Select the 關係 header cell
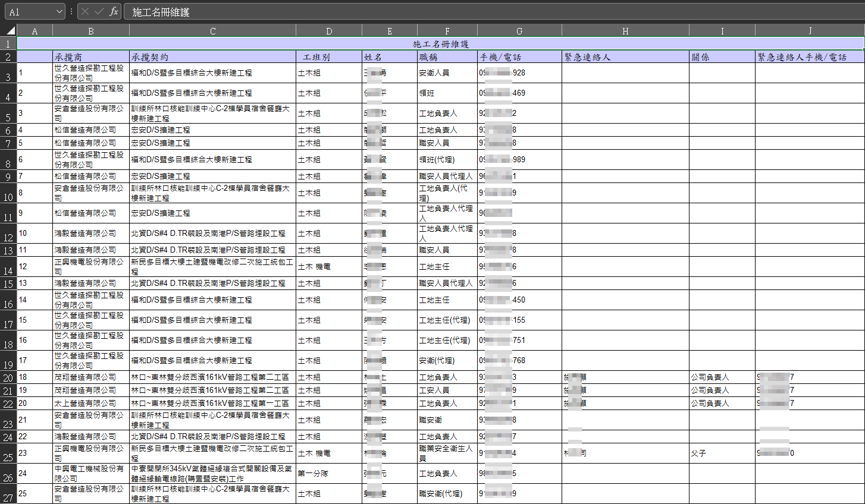The image size is (865, 504). (x=722, y=57)
